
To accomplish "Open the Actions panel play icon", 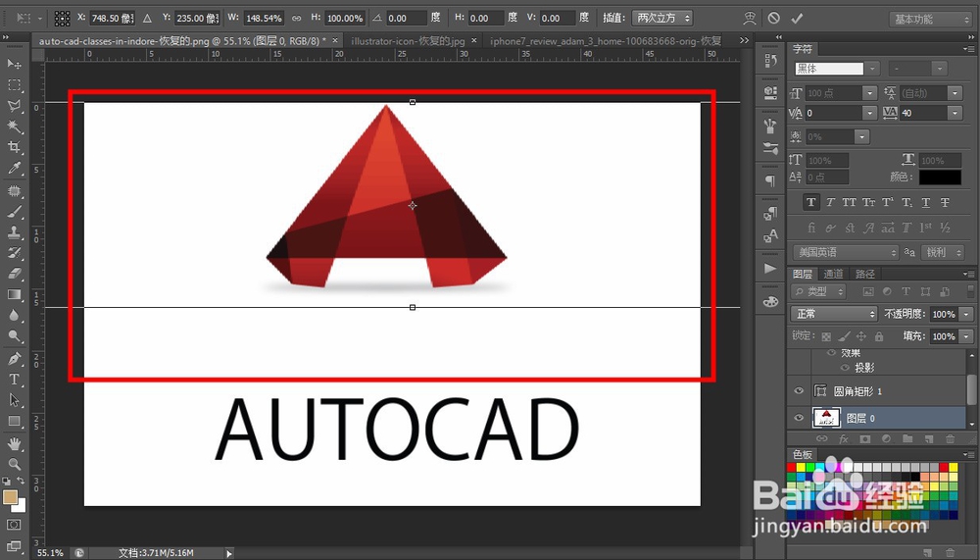I will coord(770,269).
